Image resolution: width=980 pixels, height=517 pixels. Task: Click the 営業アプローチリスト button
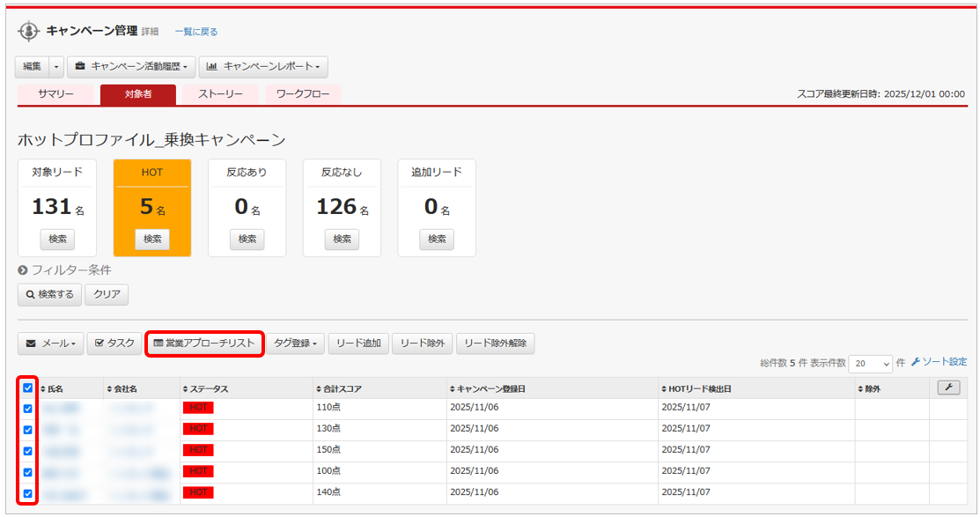click(204, 343)
